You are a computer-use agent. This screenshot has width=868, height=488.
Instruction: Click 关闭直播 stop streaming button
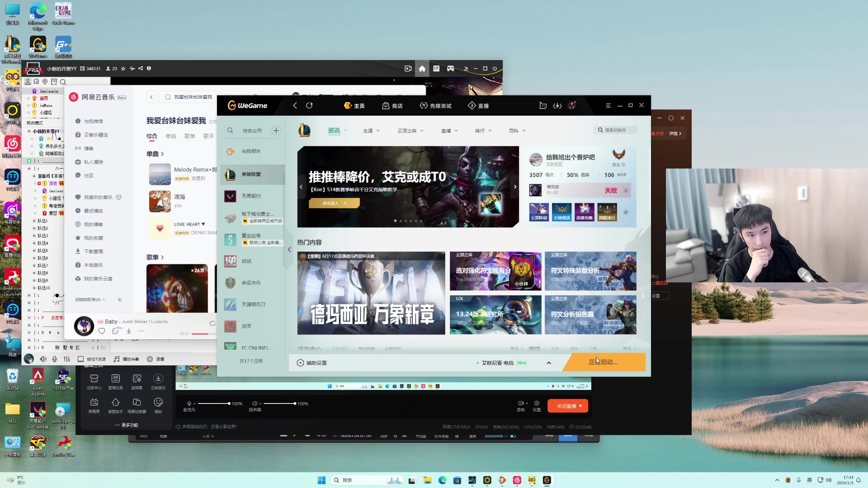coord(568,406)
